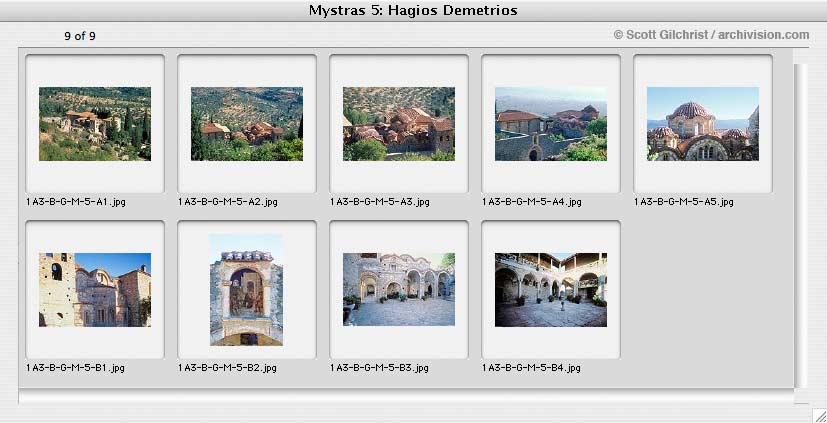This screenshot has height=423, width=827.
Task: Open slide image 1A3-B-G-M-5-A3.jpg
Action: 399,124
